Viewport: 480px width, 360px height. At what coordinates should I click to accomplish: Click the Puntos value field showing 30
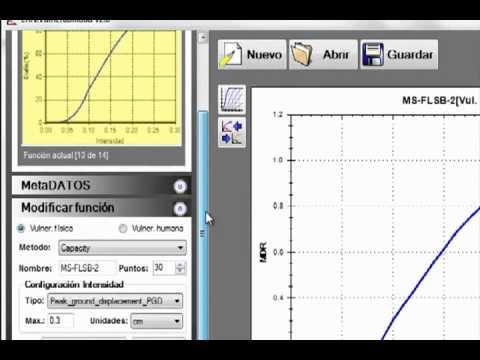tap(164, 268)
